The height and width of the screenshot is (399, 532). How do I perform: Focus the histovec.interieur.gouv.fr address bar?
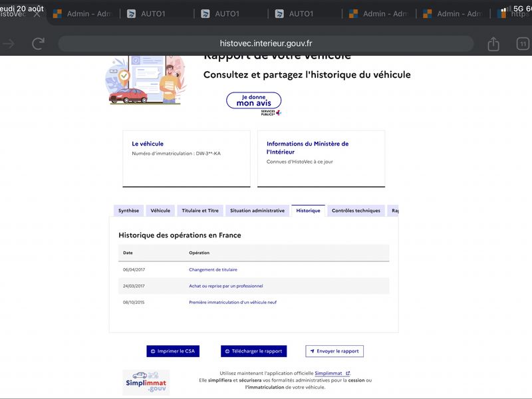click(265, 43)
